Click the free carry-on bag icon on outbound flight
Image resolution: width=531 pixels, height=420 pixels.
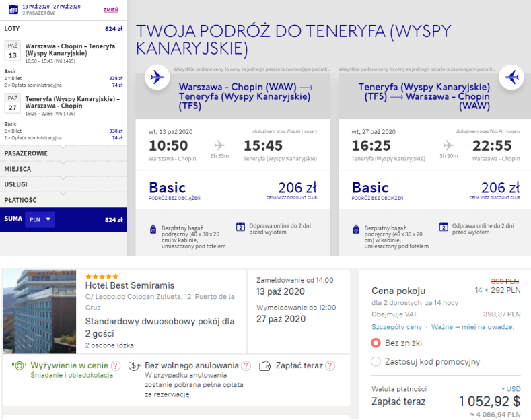[x=153, y=230]
